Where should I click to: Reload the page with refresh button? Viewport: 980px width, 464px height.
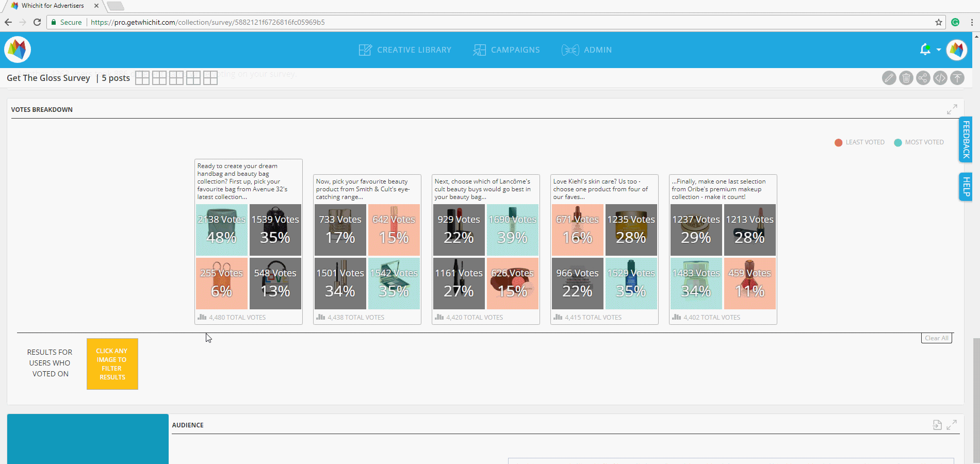tap(37, 22)
